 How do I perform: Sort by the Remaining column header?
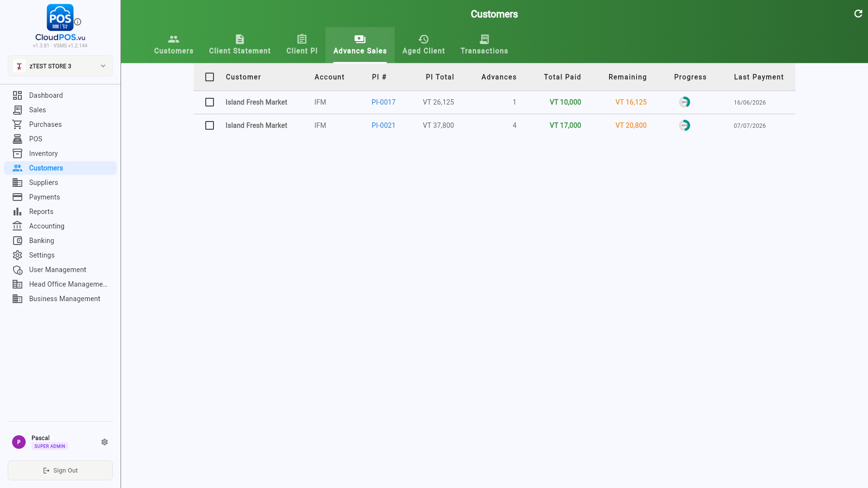point(627,77)
